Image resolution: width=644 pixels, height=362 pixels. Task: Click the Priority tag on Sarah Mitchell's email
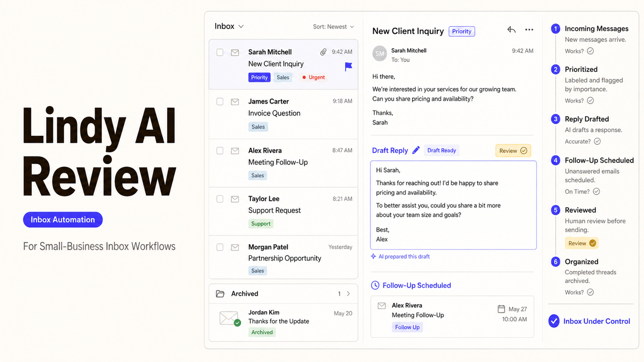(260, 77)
